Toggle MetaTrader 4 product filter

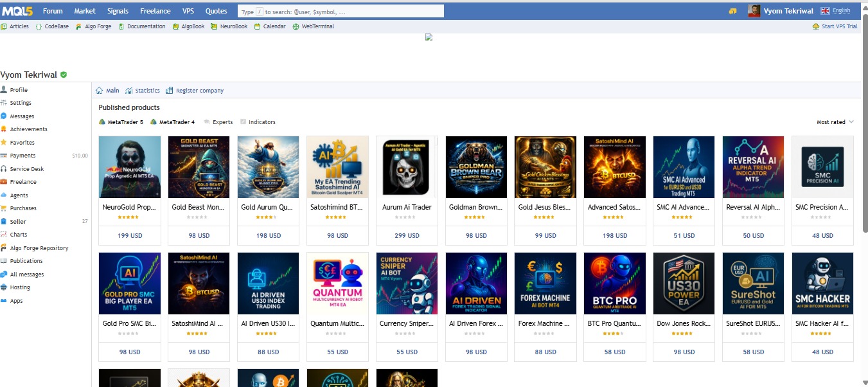(x=172, y=122)
